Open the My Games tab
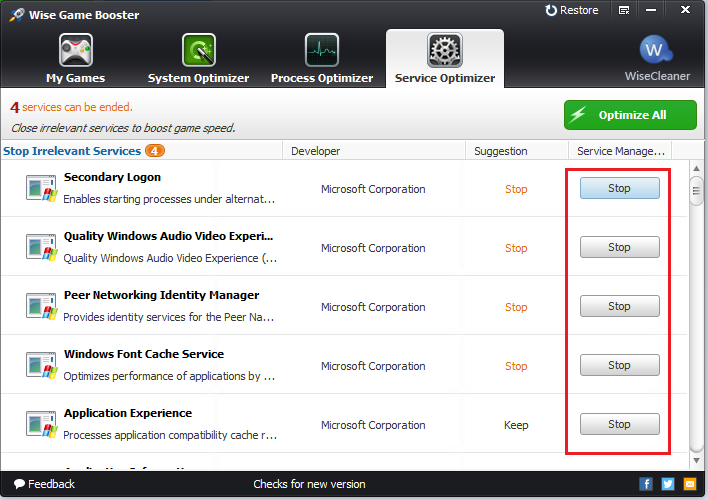Image resolution: width=708 pixels, height=500 pixels. tap(75, 59)
